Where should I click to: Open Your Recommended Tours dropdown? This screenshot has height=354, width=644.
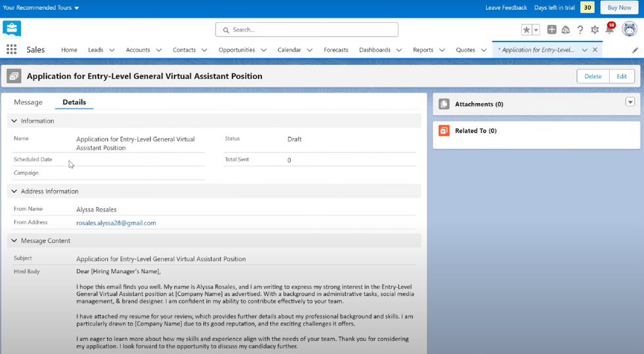[41, 7]
